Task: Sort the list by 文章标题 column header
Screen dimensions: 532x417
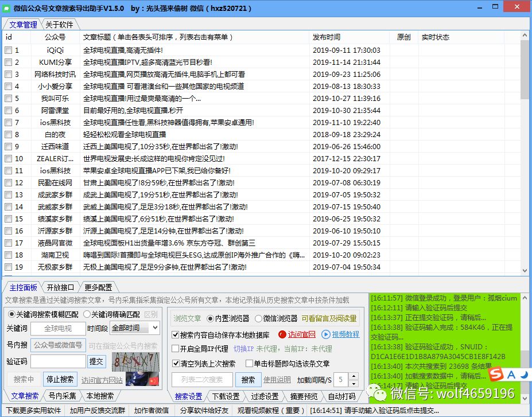Action: coord(195,37)
